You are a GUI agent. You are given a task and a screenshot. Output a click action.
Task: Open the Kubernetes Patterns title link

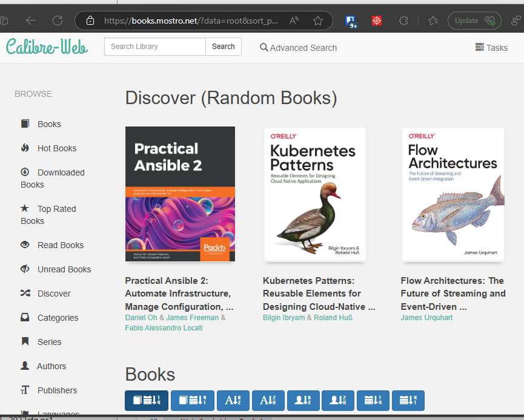click(319, 294)
